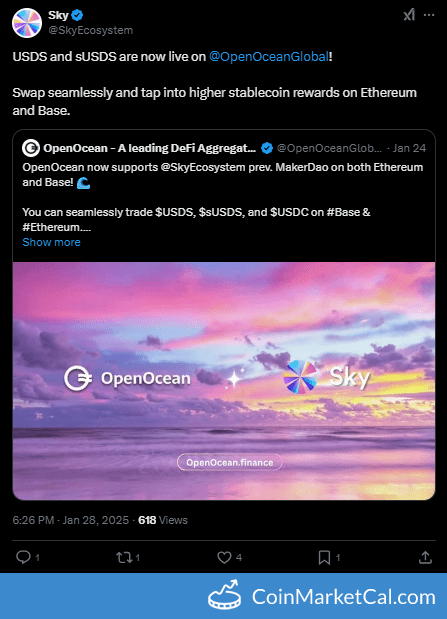
Task: Open the Jan 24 quoted tweet date
Action: [x=409, y=148]
